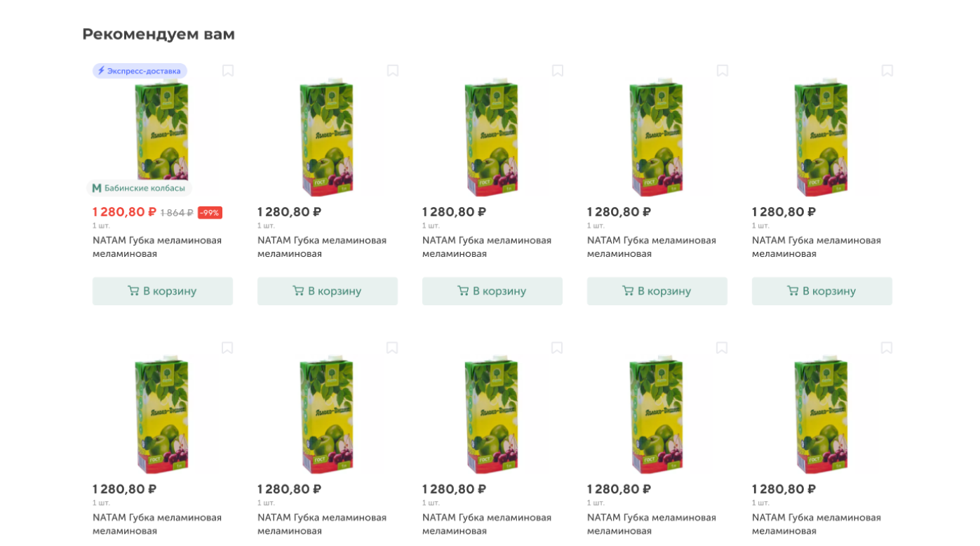
Task: Bookmark the first product in top row
Action: 228,70
